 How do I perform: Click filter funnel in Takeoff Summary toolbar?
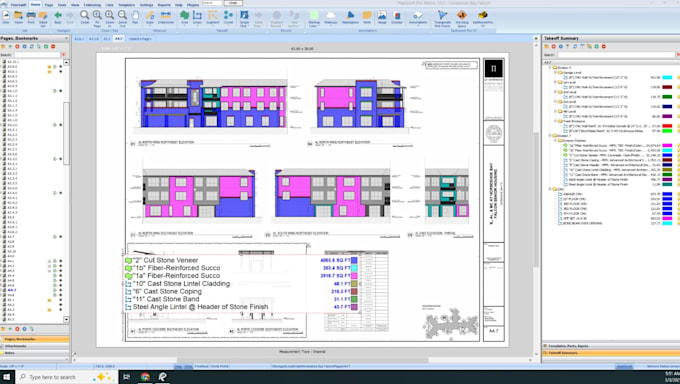point(568,46)
